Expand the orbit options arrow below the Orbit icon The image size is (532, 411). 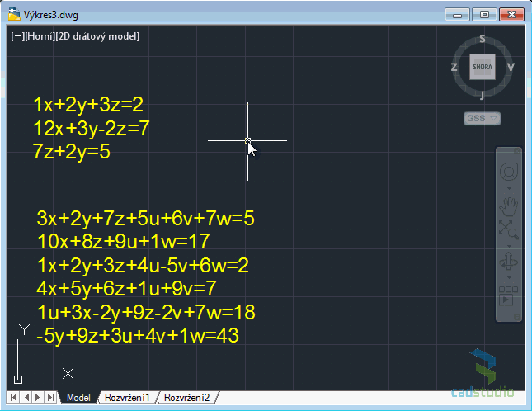[x=509, y=277]
